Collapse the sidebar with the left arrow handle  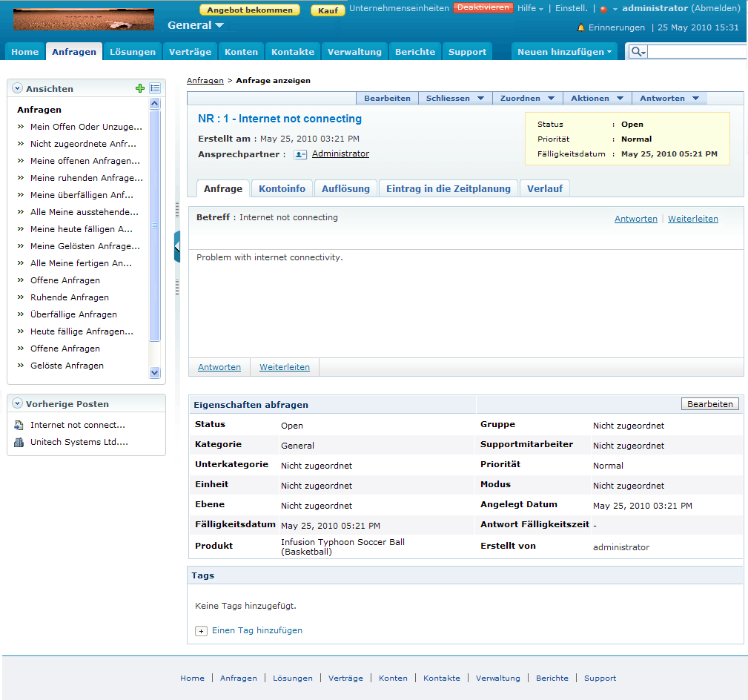(177, 246)
